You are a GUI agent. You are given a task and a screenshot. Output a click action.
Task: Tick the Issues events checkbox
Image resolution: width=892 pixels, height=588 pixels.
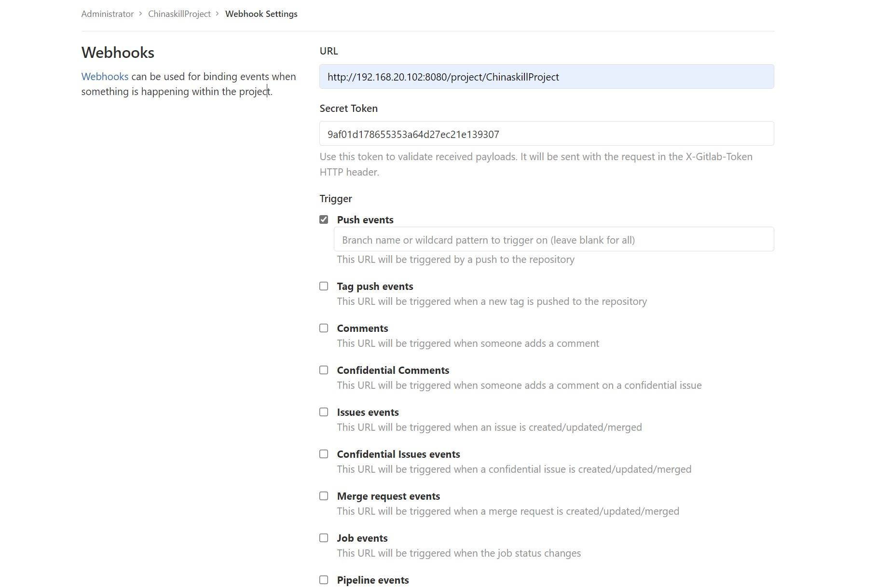point(324,412)
